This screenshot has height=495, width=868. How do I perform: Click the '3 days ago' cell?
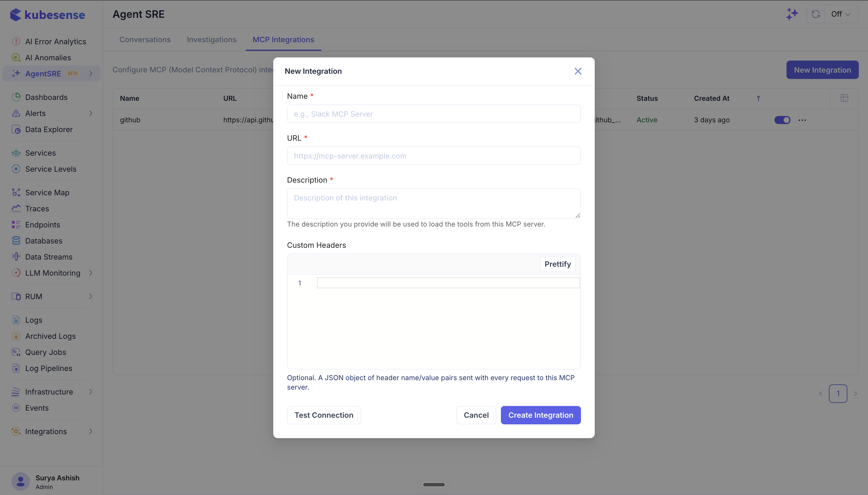point(712,120)
